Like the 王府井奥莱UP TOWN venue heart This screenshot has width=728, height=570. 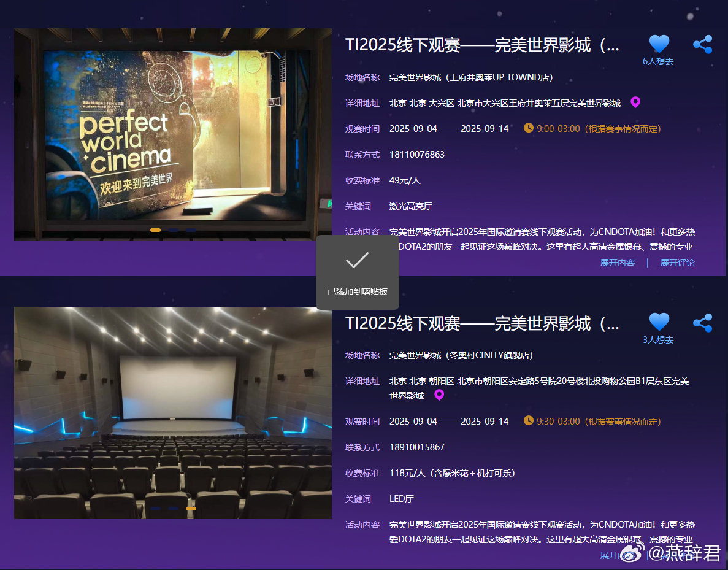[x=658, y=44]
